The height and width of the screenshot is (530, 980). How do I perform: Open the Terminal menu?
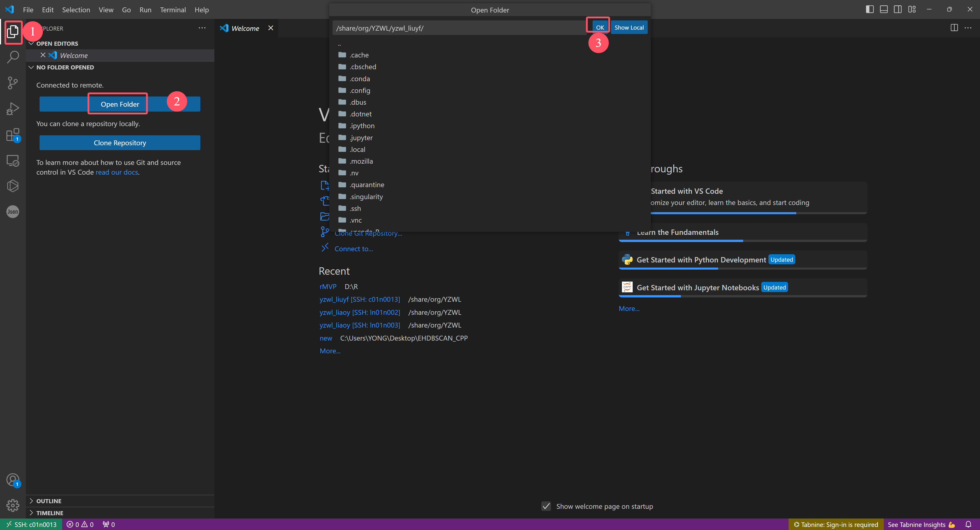point(173,10)
